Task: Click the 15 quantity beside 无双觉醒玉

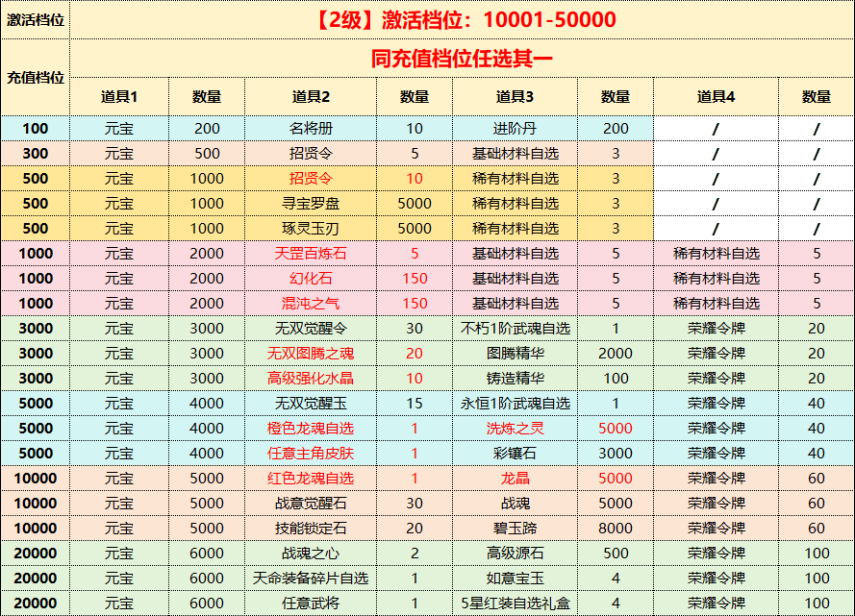Action: click(415, 404)
